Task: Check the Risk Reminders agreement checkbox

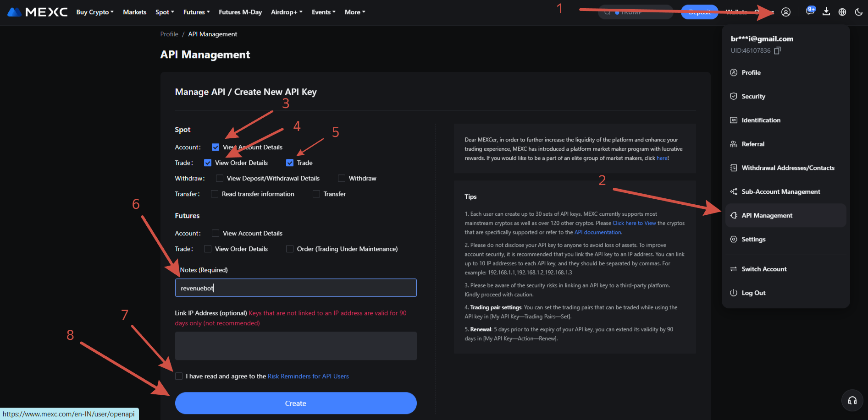Action: pyautogui.click(x=179, y=376)
